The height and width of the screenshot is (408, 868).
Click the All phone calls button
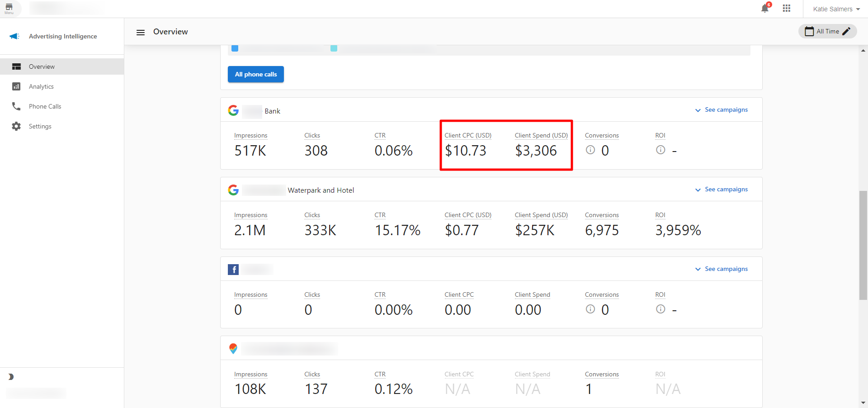pos(255,74)
